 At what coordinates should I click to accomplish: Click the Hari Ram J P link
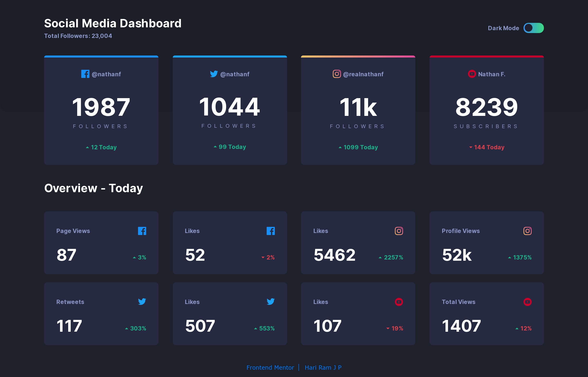(x=323, y=367)
